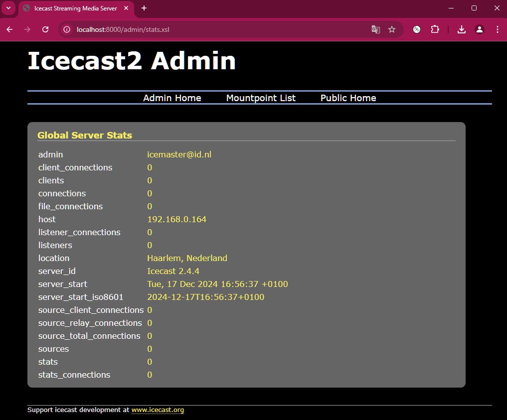
Task: Click the server_id value Icecast 2.4.4
Action: tap(173, 271)
